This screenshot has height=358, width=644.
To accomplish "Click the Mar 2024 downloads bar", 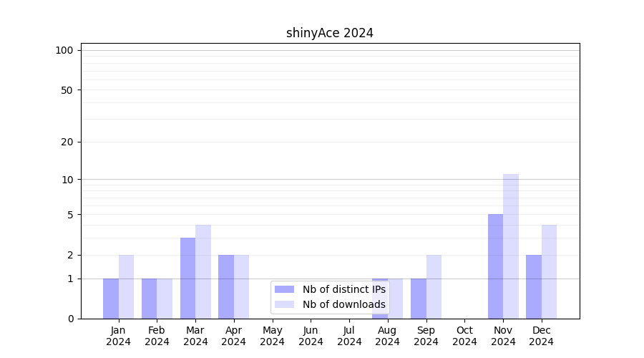I will tap(203, 272).
